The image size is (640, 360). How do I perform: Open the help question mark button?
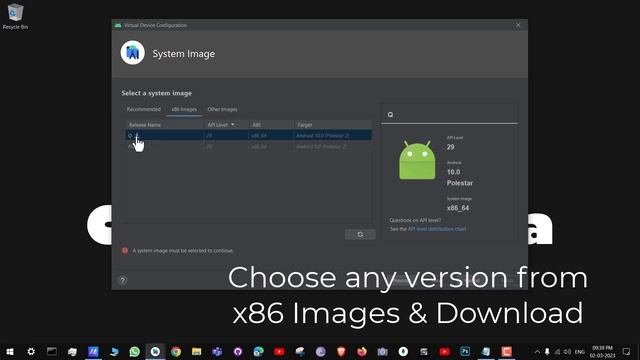pyautogui.click(x=122, y=280)
